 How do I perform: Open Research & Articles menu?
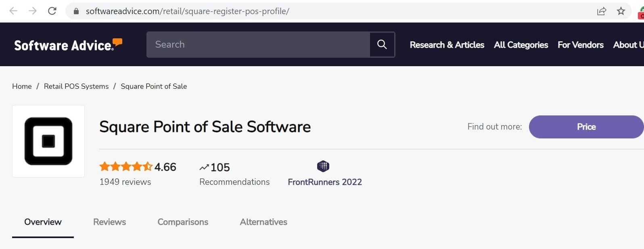coord(447,45)
